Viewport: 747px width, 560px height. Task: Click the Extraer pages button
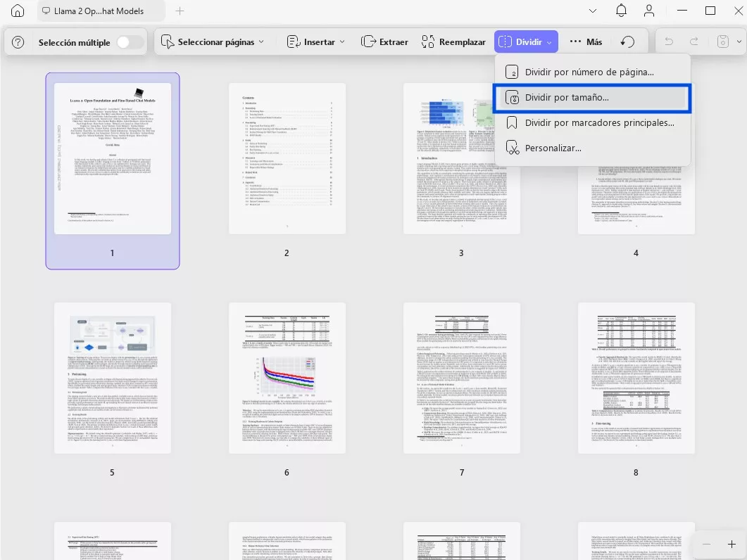tap(384, 42)
